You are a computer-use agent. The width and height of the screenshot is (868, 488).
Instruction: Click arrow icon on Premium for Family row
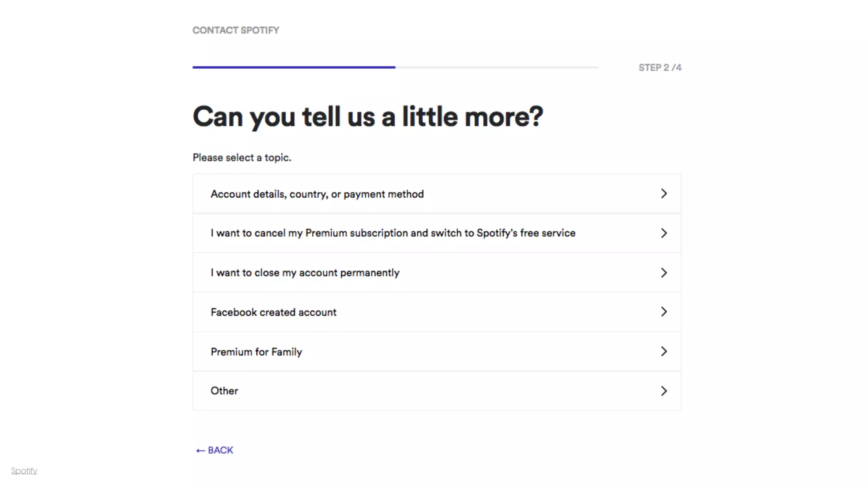pos(664,351)
